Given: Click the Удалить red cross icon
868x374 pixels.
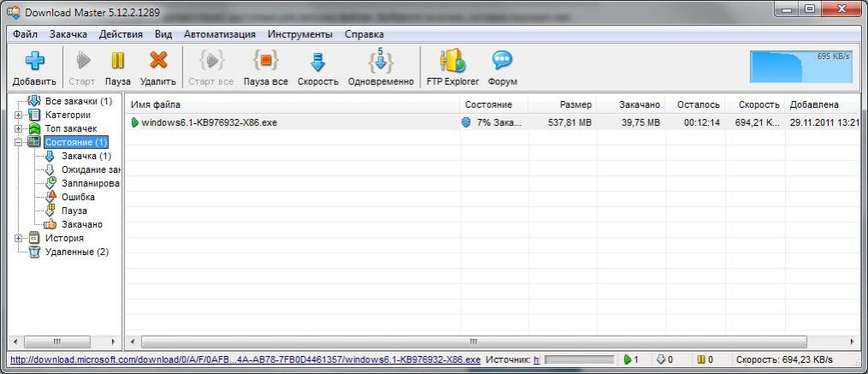Looking at the screenshot, I should [x=158, y=60].
